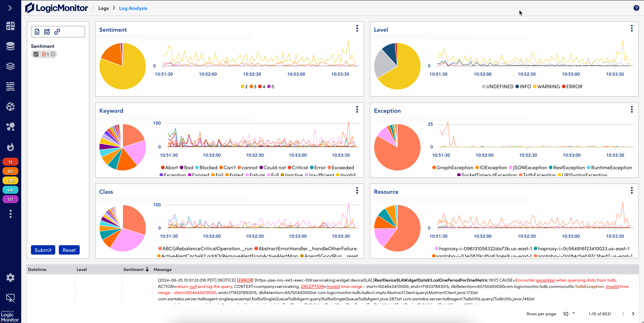Image resolution: width=644 pixels, height=323 pixels.
Task: Open the widget settings icon in the filter panel
Action: click(x=47, y=32)
